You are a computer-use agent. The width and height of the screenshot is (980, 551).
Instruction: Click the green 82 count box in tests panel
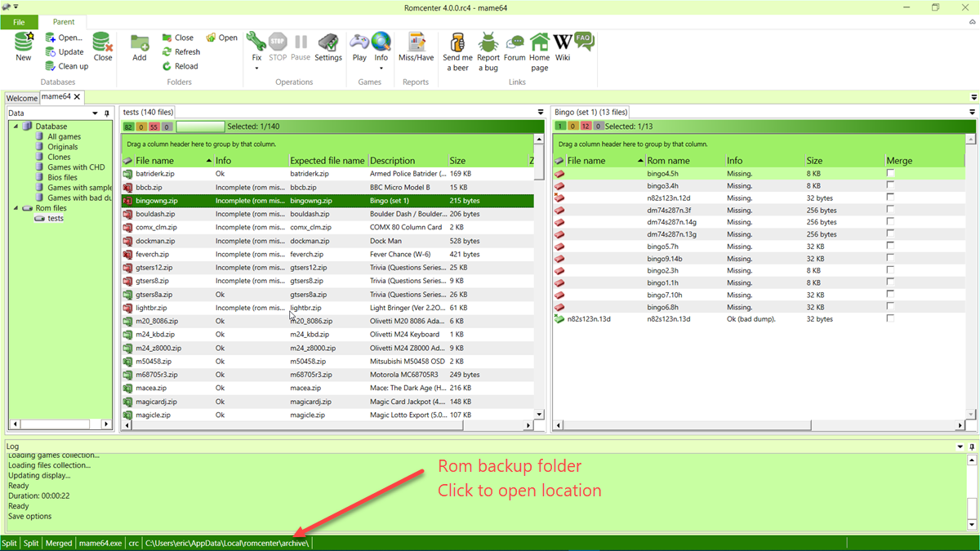tap(129, 127)
